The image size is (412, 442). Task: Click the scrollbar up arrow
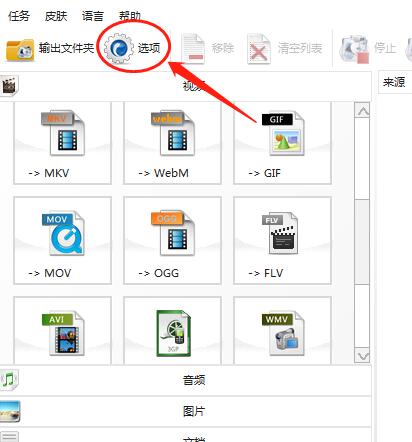click(x=362, y=111)
